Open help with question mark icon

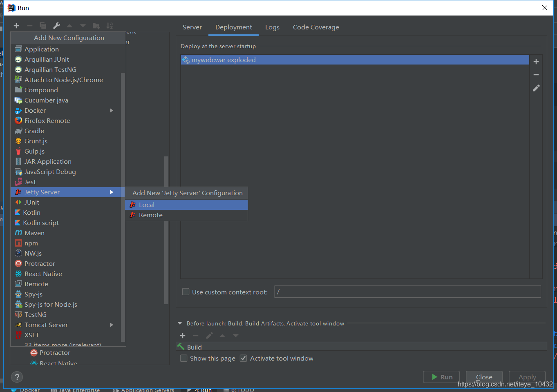coord(17,377)
